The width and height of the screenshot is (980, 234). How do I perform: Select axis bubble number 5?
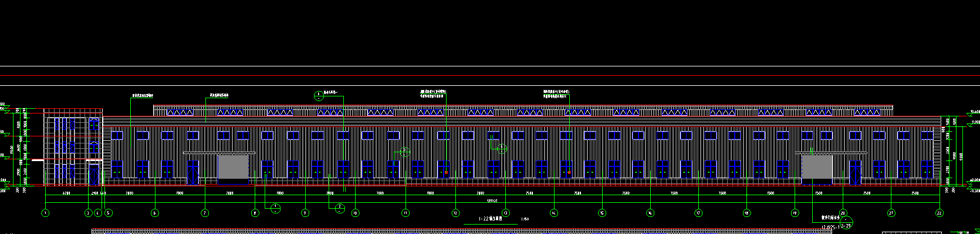click(108, 213)
